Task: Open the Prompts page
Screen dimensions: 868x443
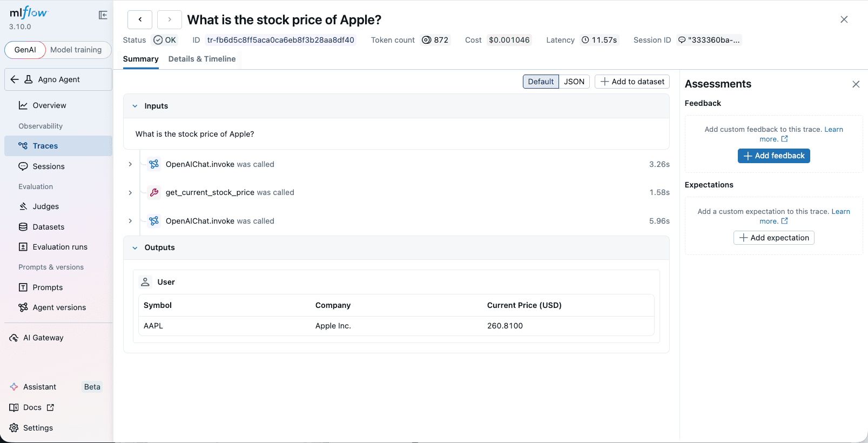Action: pos(58,287)
